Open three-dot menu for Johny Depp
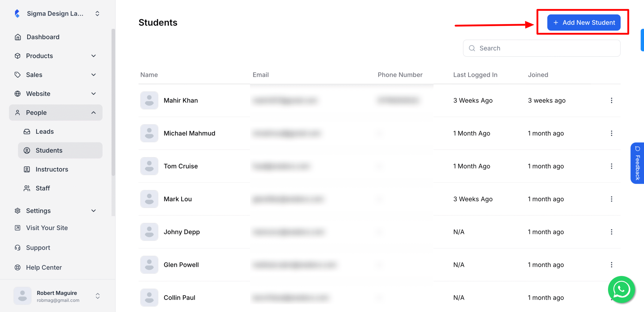Viewport: 644px width, 312px height. click(611, 232)
